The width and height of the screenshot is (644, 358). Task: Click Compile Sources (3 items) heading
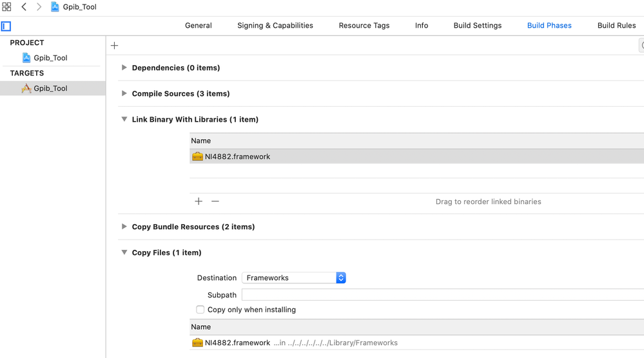coord(181,93)
